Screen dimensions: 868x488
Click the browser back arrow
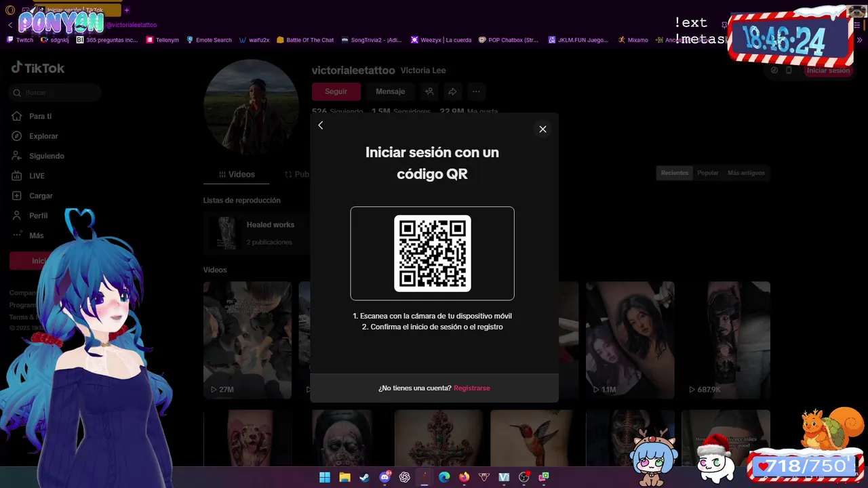(10, 25)
